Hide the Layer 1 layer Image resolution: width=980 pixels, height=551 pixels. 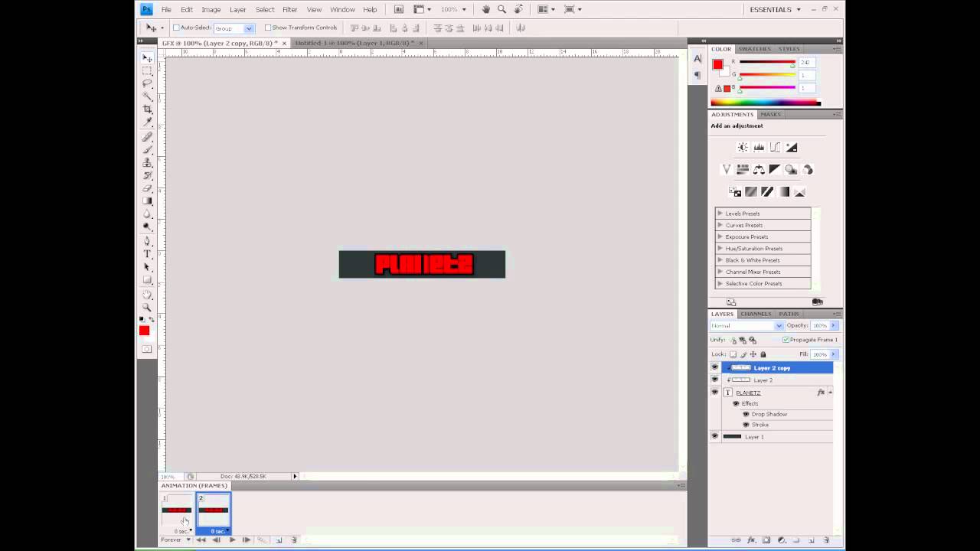[x=715, y=436]
